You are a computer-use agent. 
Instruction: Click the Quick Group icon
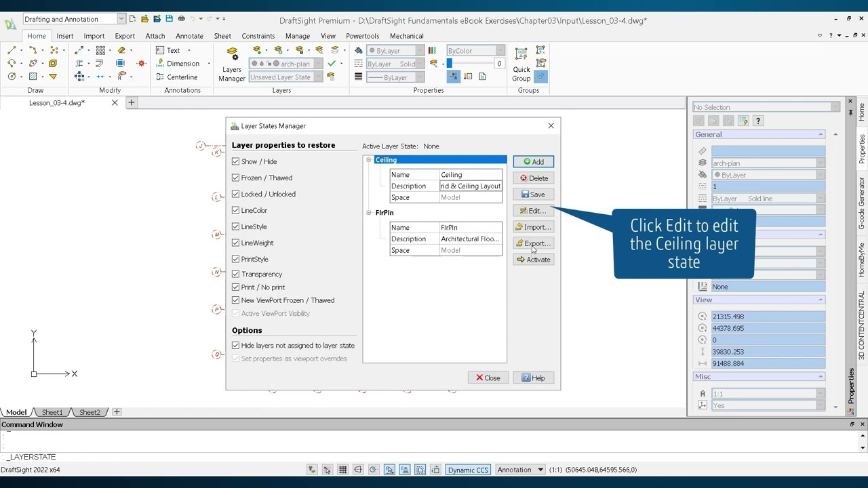(x=521, y=64)
